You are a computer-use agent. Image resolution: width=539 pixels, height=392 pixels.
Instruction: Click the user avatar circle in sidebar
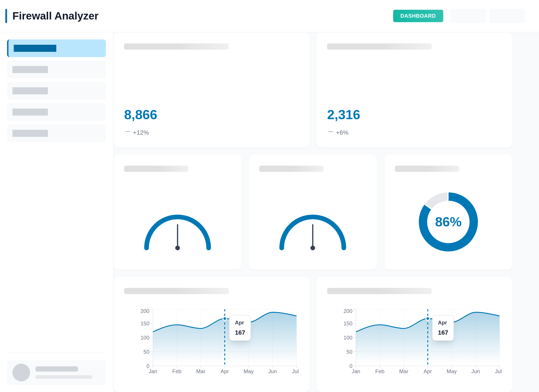tap(21, 372)
